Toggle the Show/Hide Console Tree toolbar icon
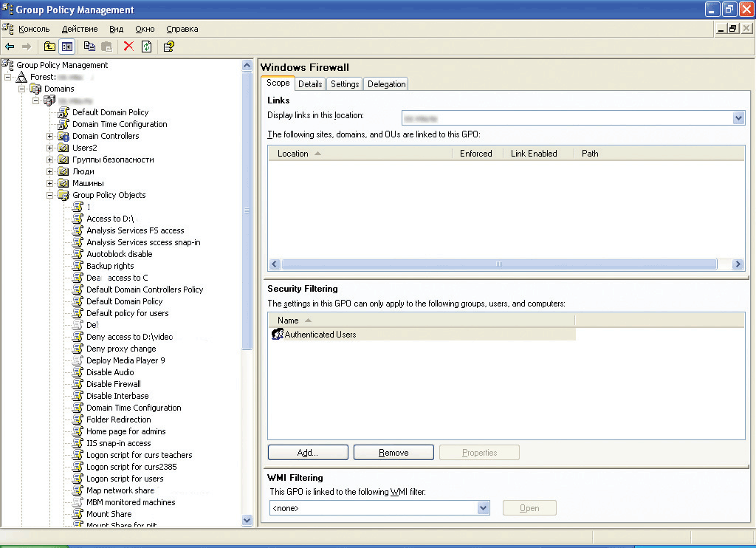This screenshot has width=756, height=548. pos(67,47)
